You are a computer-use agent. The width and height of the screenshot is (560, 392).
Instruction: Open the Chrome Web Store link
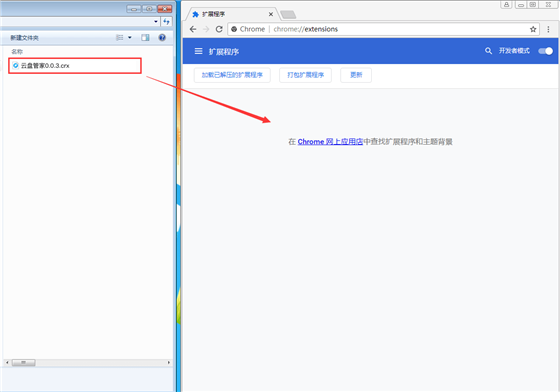click(x=330, y=142)
